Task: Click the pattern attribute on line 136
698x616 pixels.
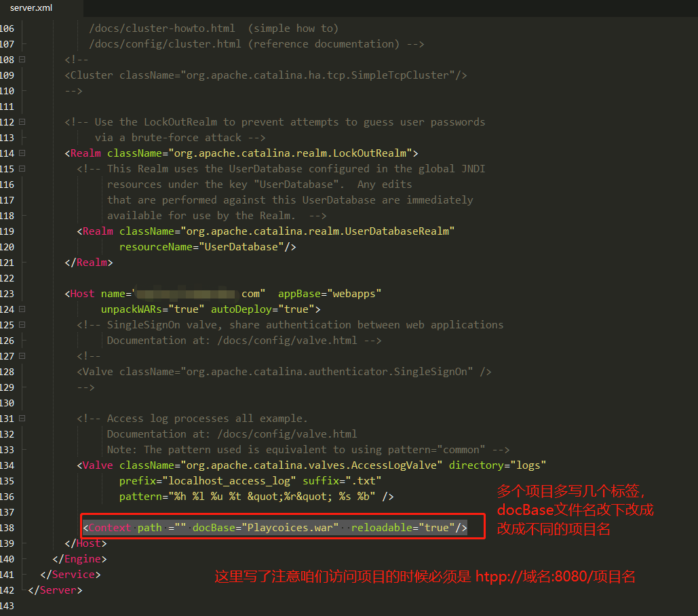Action: [x=247, y=497]
